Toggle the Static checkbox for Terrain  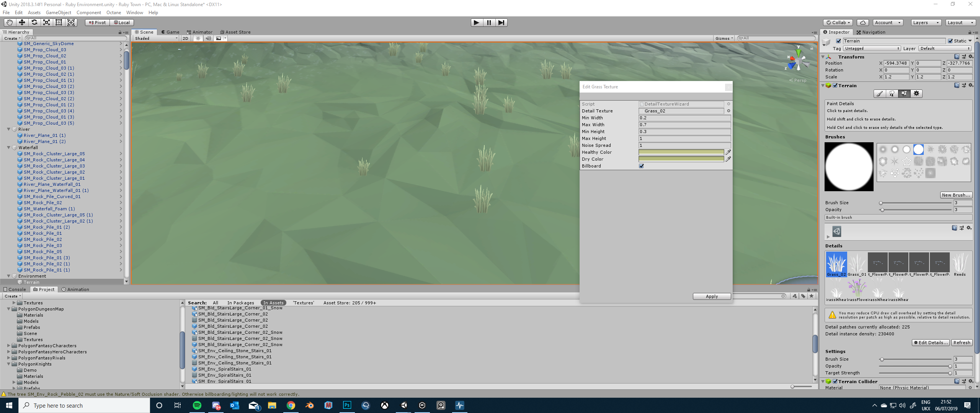pyautogui.click(x=951, y=41)
